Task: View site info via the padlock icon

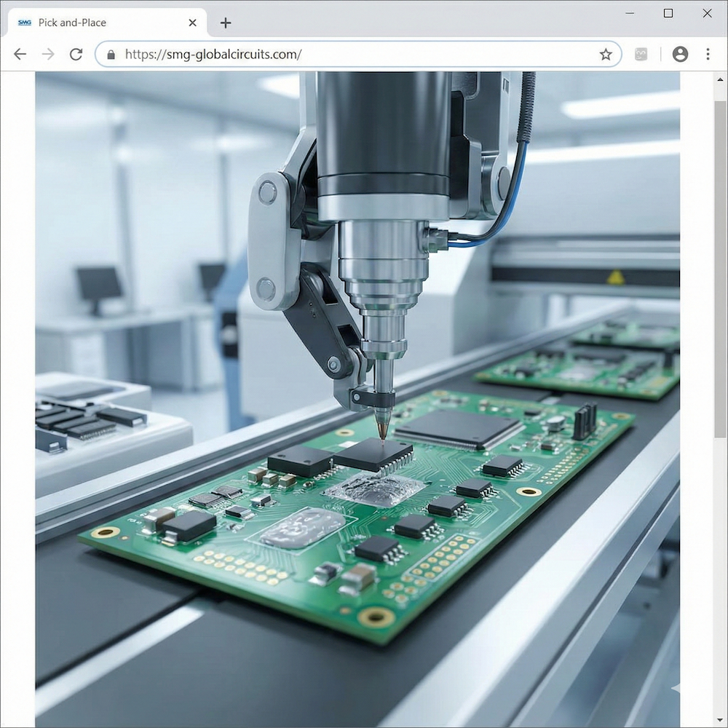Action: pos(111,55)
